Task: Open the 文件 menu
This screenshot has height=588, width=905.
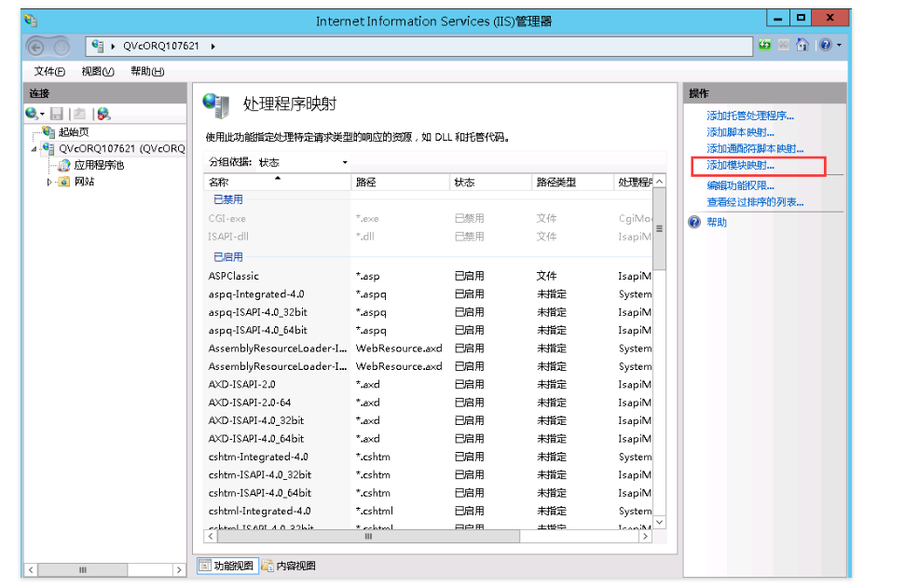Action: [49, 72]
